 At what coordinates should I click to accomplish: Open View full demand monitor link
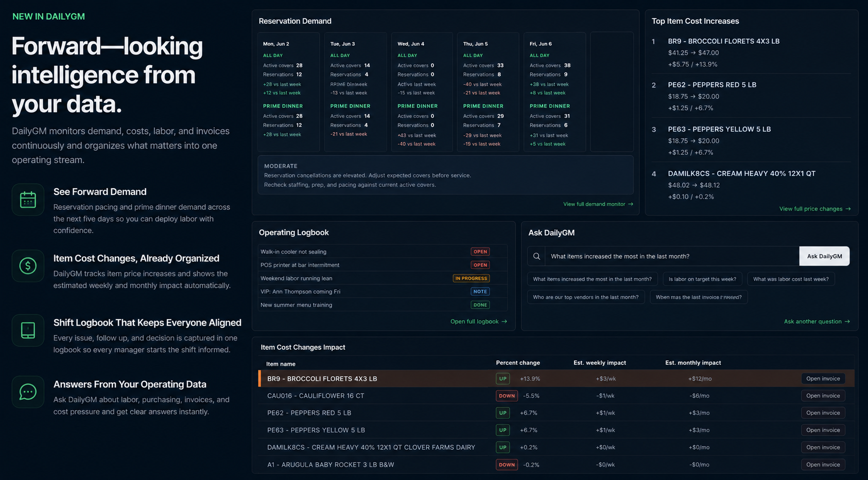(598, 204)
